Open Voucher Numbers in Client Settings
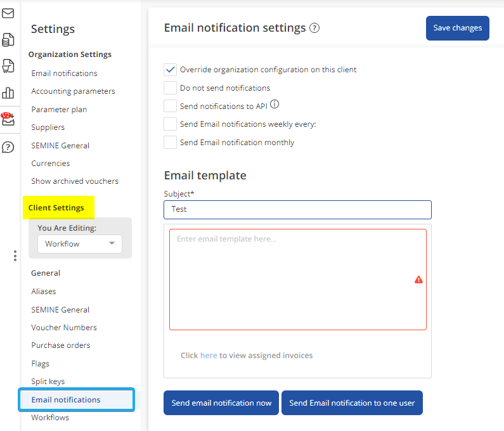This screenshot has height=431, width=504. (64, 328)
